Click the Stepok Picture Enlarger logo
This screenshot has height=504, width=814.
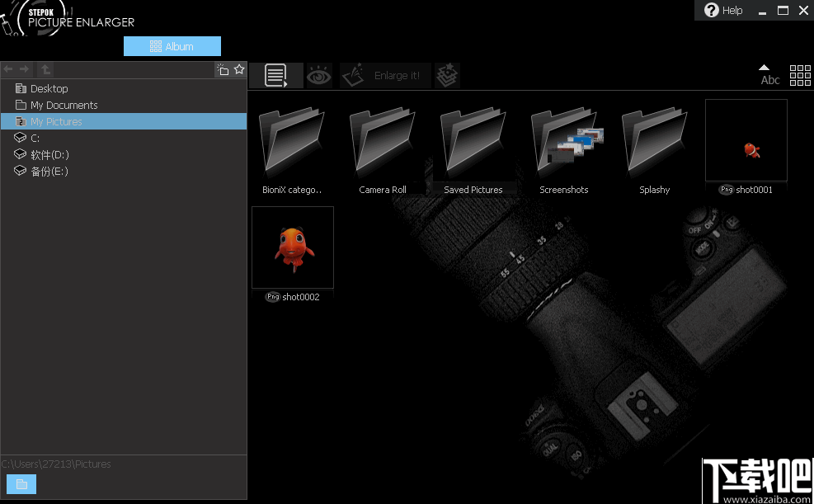coord(68,17)
